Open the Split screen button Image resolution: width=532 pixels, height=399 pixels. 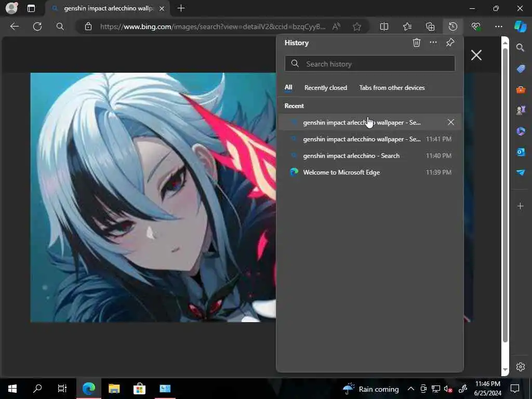coord(384,26)
